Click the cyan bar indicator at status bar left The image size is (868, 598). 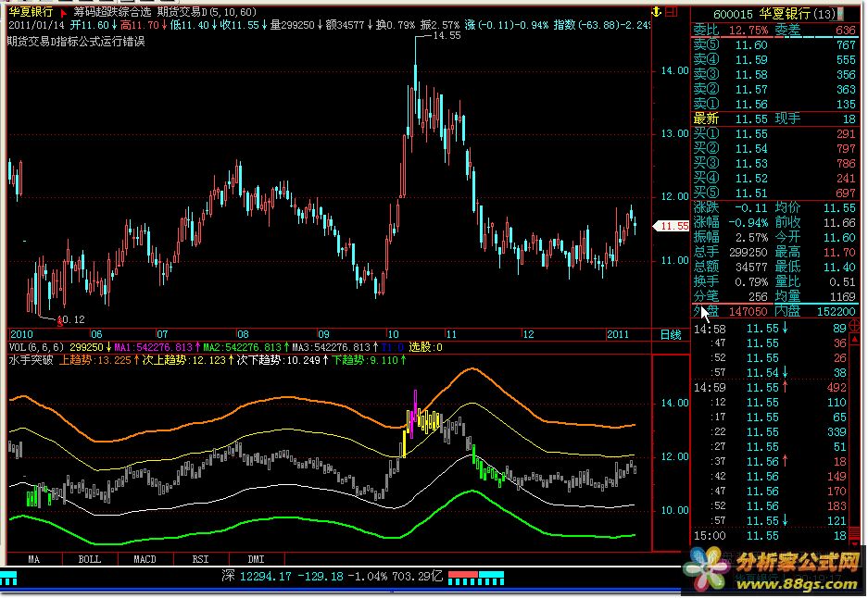coord(9,579)
